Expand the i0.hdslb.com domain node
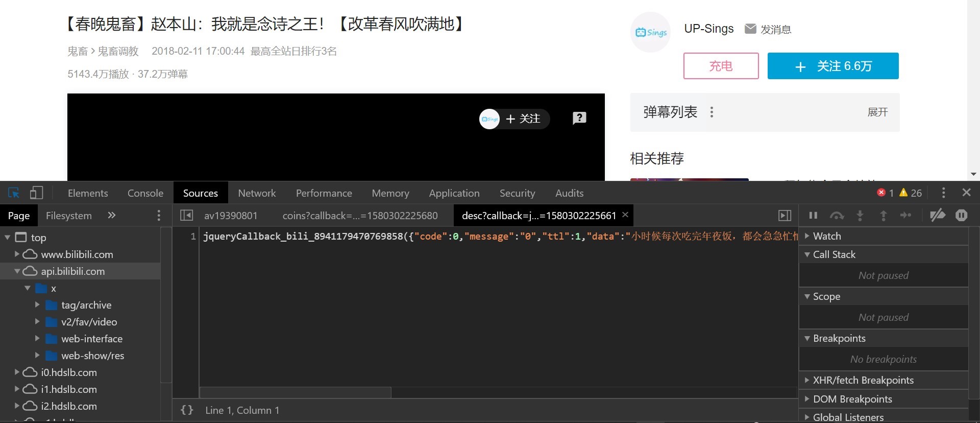The height and width of the screenshot is (423, 980). 17,372
